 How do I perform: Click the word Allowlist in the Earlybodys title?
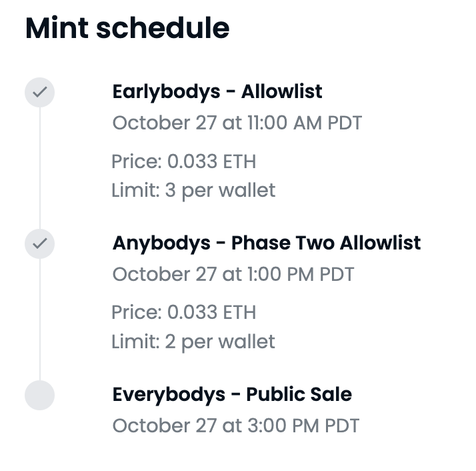coord(281,91)
